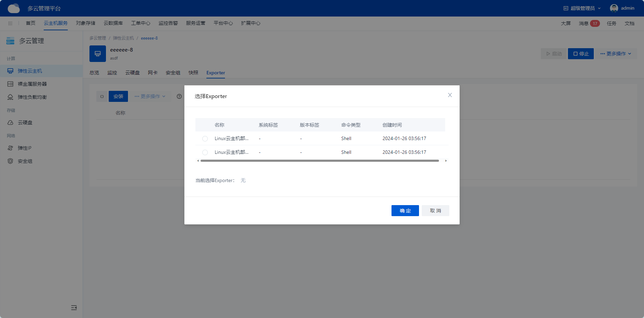Switch to the 监控 tab

click(x=112, y=73)
